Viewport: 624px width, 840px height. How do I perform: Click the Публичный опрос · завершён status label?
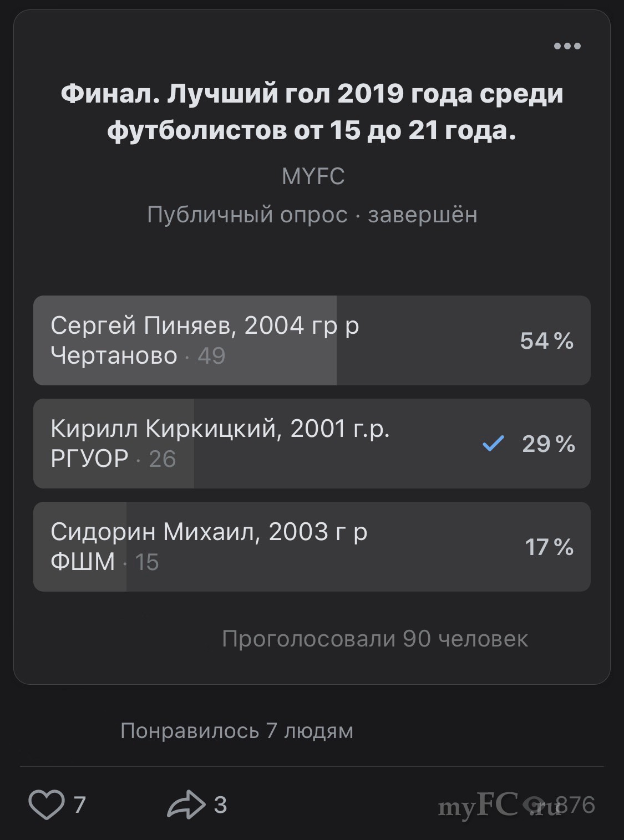point(312,215)
